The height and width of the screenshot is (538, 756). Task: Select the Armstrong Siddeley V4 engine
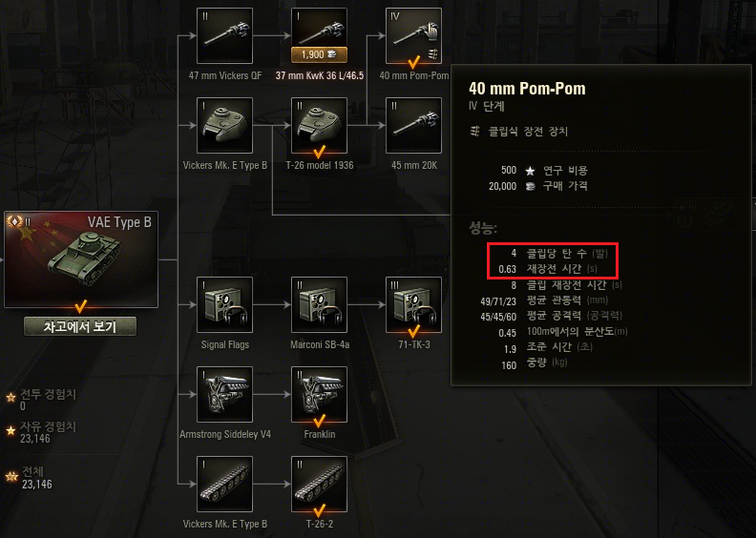224,394
